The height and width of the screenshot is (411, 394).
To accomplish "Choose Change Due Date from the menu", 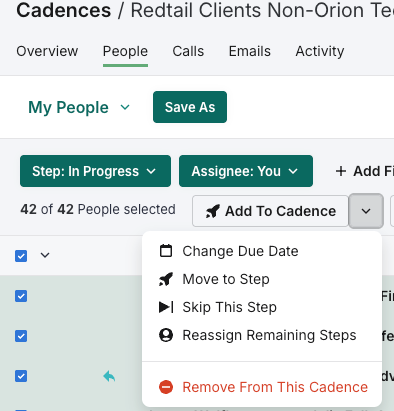I will 262,251.
